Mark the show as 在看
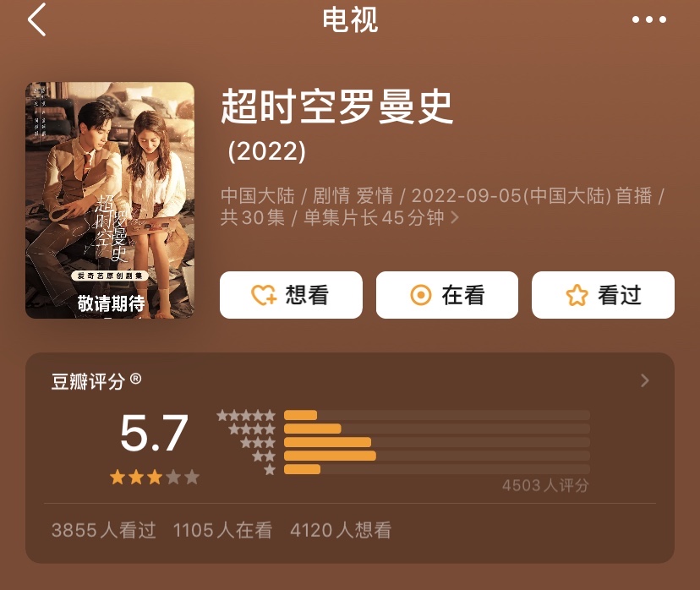700x590 pixels. click(447, 295)
